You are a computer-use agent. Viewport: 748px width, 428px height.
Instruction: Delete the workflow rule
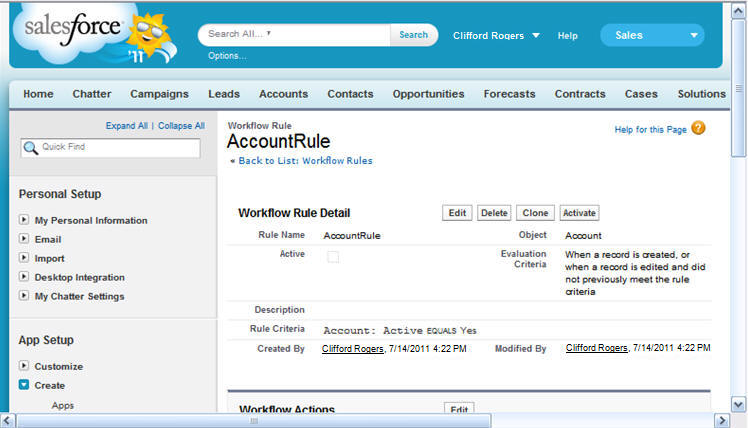pos(494,213)
